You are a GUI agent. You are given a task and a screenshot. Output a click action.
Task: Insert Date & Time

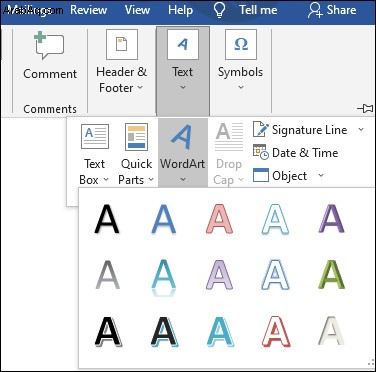[x=296, y=153]
